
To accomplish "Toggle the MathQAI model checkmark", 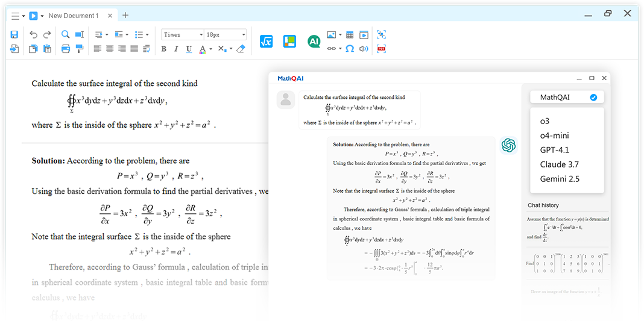I will [593, 98].
